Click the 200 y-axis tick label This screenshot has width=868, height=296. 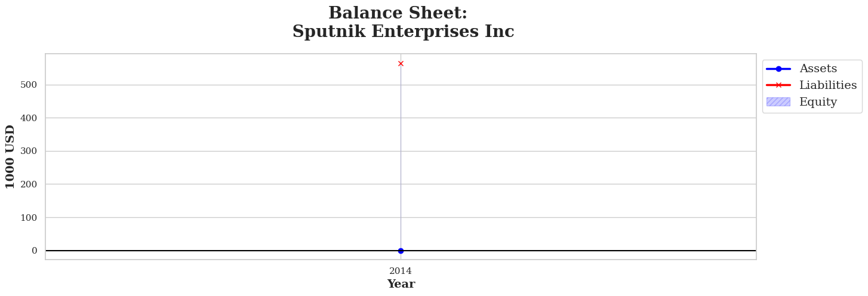point(29,184)
